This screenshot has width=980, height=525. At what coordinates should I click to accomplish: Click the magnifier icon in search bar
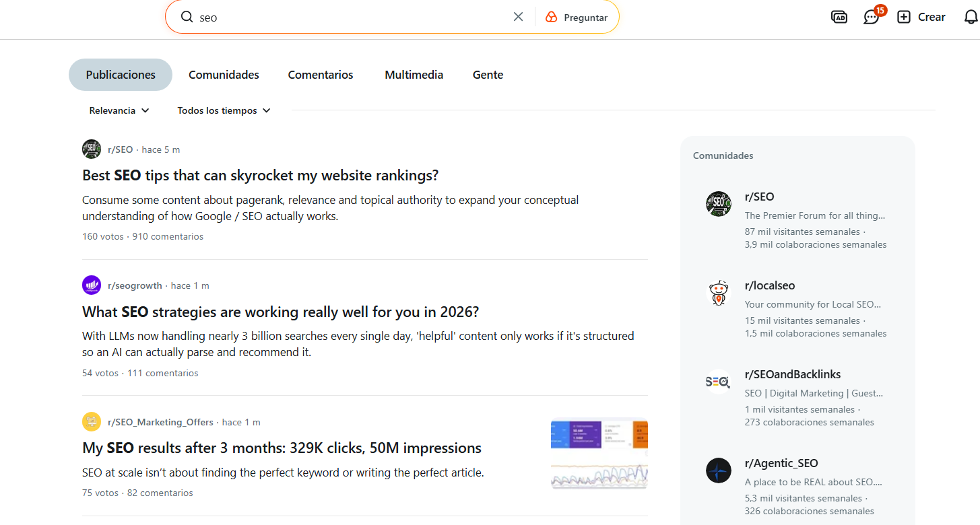click(187, 17)
